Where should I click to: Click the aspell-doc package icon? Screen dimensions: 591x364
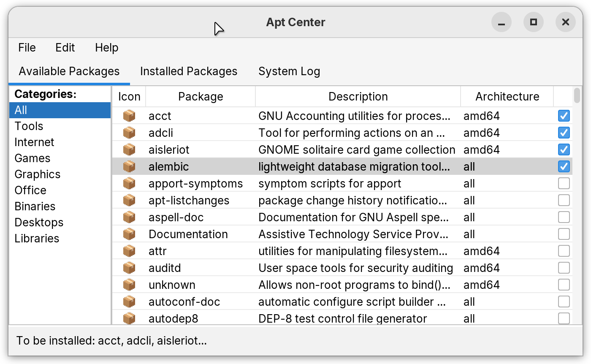pyautogui.click(x=129, y=217)
